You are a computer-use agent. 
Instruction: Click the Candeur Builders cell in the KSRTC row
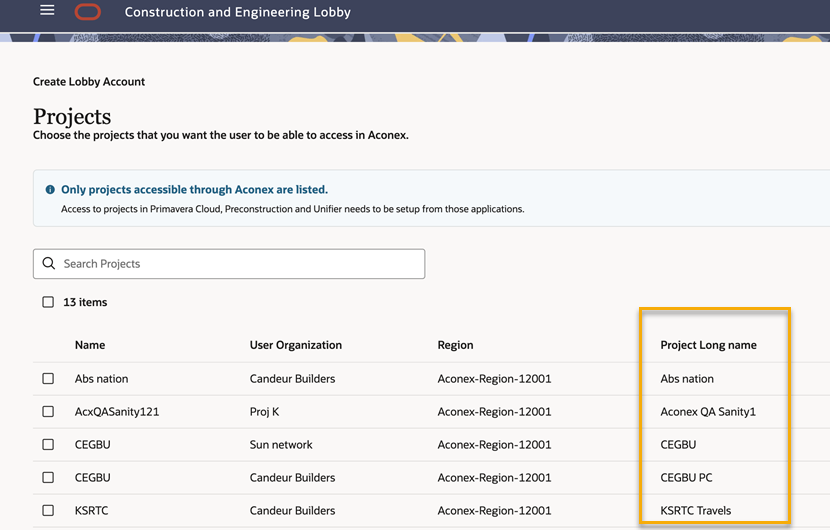[x=293, y=510]
